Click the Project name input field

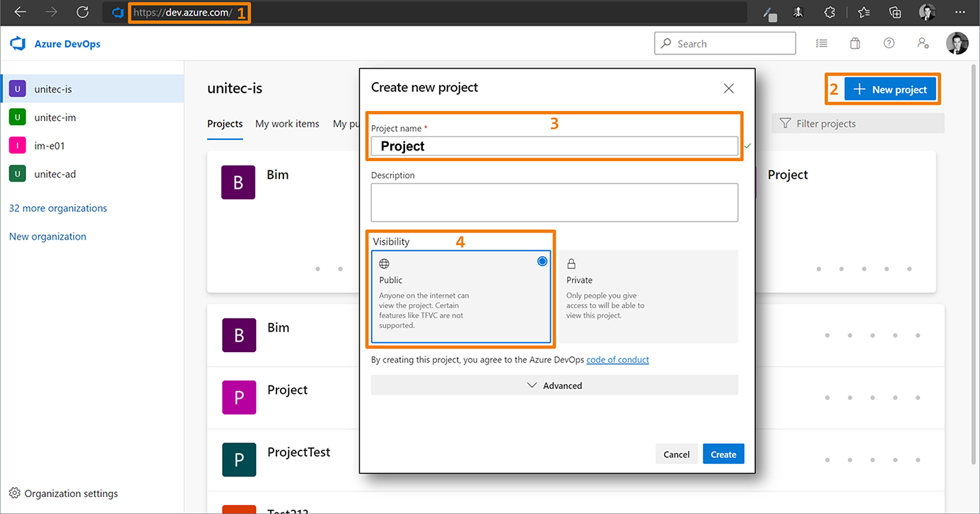click(554, 146)
